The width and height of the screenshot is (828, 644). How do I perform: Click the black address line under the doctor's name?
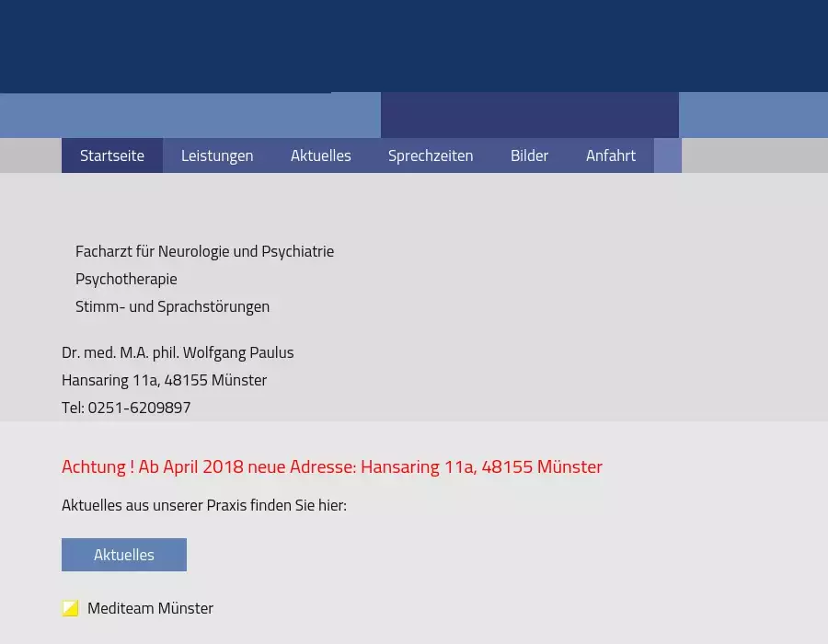pos(164,380)
